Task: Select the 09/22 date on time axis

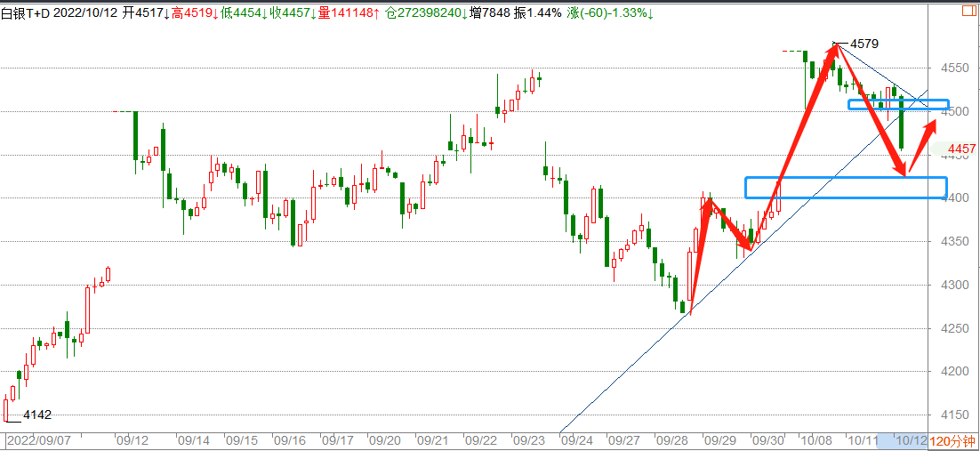Action: click(480, 440)
